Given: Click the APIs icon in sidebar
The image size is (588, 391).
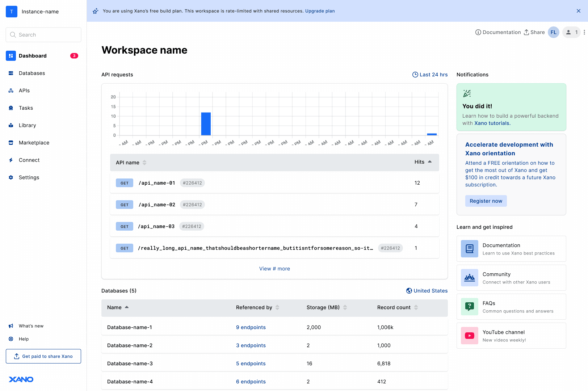Looking at the screenshot, I should pos(11,91).
